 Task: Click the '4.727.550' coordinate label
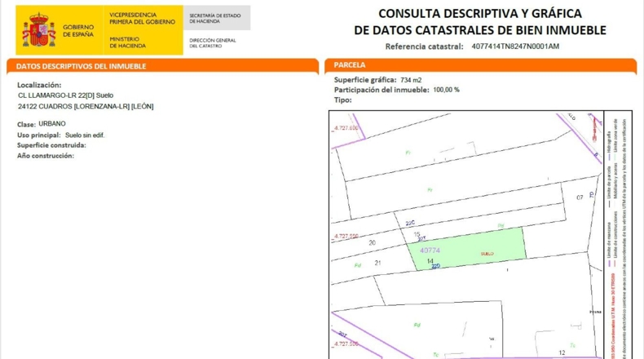click(x=346, y=236)
